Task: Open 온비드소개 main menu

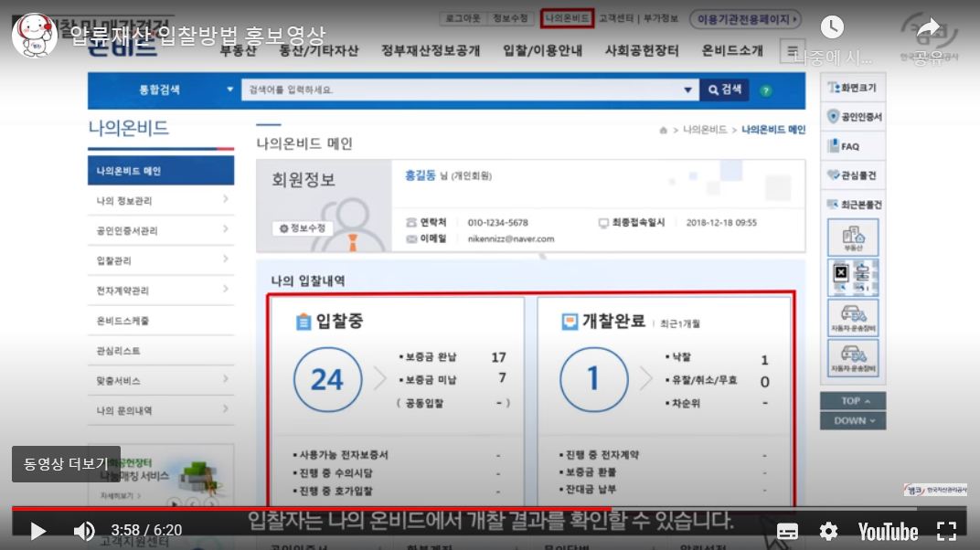Action: tap(732, 50)
